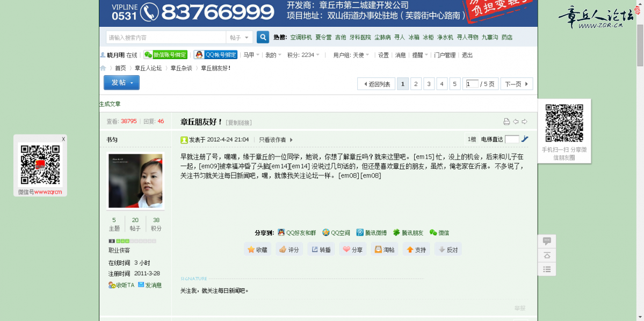
Task: Open 设置 in user menu
Action: click(383, 55)
